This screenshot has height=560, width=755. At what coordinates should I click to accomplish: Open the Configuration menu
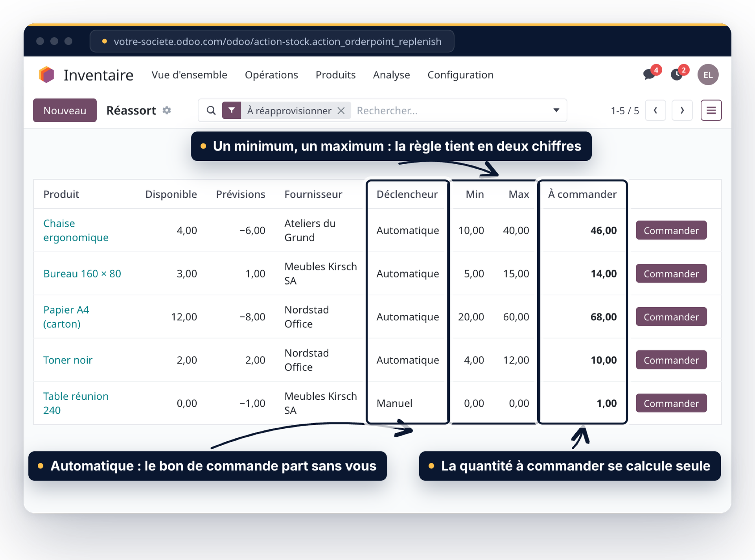coord(460,75)
